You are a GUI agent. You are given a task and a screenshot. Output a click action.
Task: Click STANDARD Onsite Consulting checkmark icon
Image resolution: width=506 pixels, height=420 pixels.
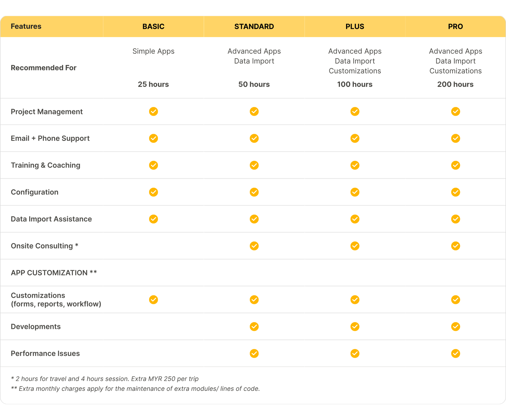(254, 246)
